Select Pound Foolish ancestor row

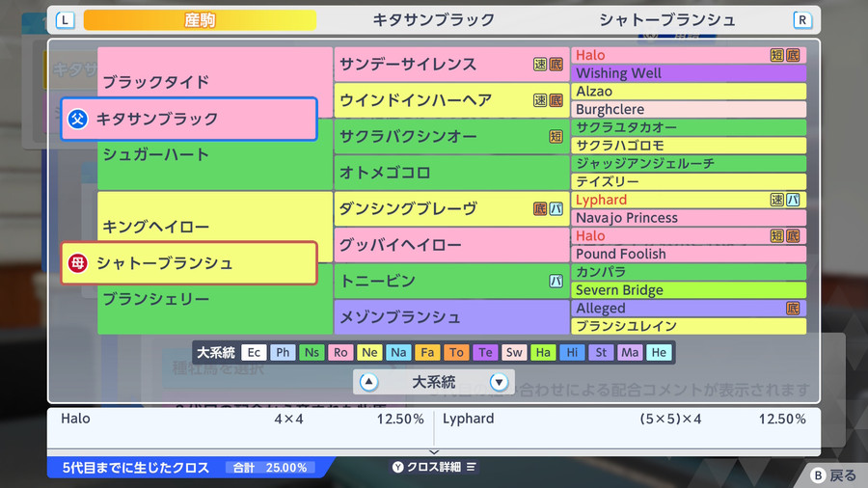pyautogui.click(x=689, y=254)
